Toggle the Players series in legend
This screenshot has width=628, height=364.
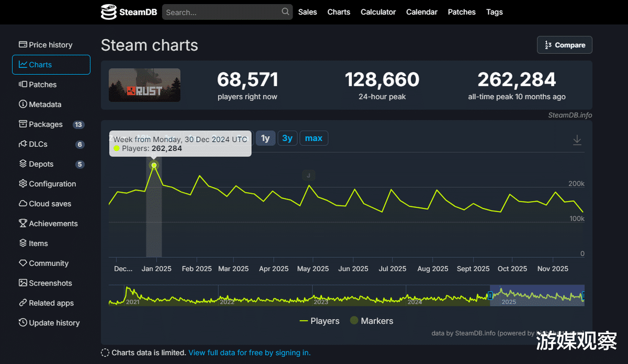coord(319,321)
